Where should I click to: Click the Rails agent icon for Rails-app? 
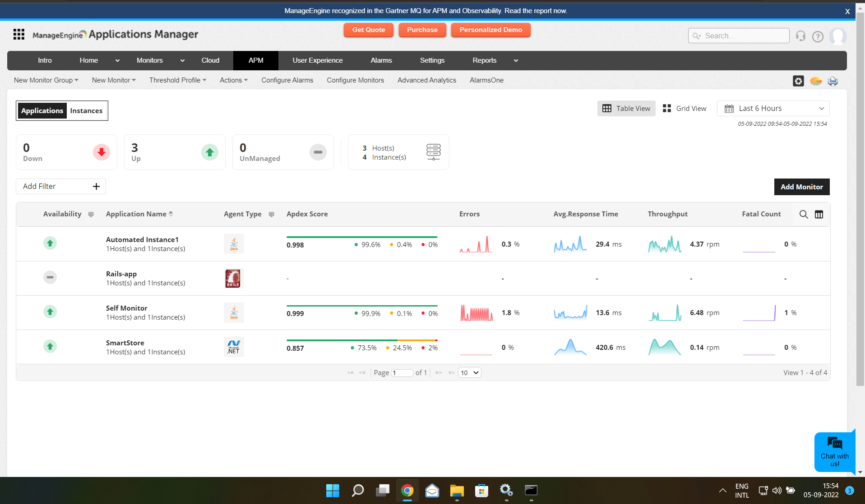(x=233, y=278)
